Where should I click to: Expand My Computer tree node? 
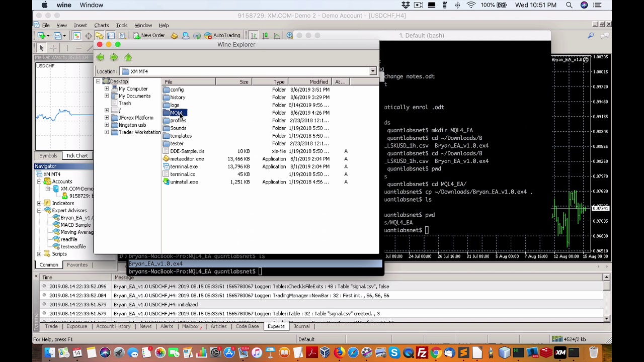(x=107, y=89)
